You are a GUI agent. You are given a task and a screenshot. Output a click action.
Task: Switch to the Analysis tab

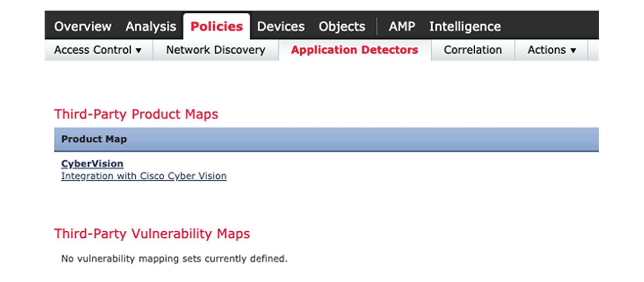pos(151,26)
